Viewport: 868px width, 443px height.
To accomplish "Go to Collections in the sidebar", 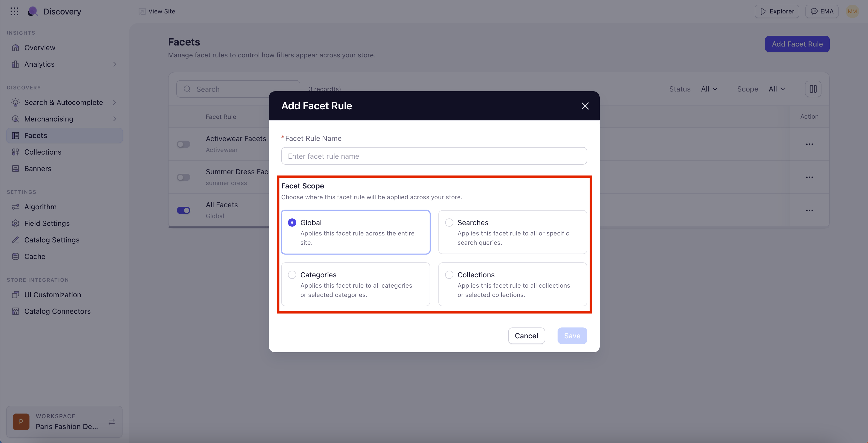I will [65, 152].
